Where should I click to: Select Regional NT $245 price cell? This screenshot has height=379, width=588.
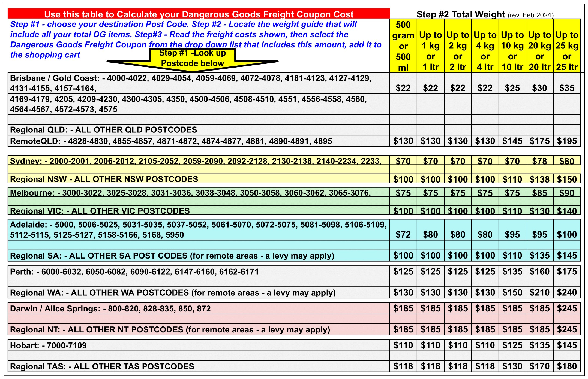pyautogui.click(x=567, y=330)
